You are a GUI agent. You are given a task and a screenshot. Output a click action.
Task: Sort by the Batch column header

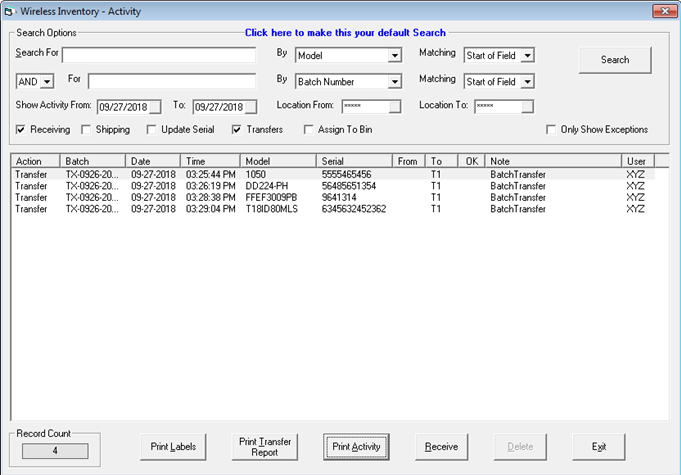click(x=93, y=161)
